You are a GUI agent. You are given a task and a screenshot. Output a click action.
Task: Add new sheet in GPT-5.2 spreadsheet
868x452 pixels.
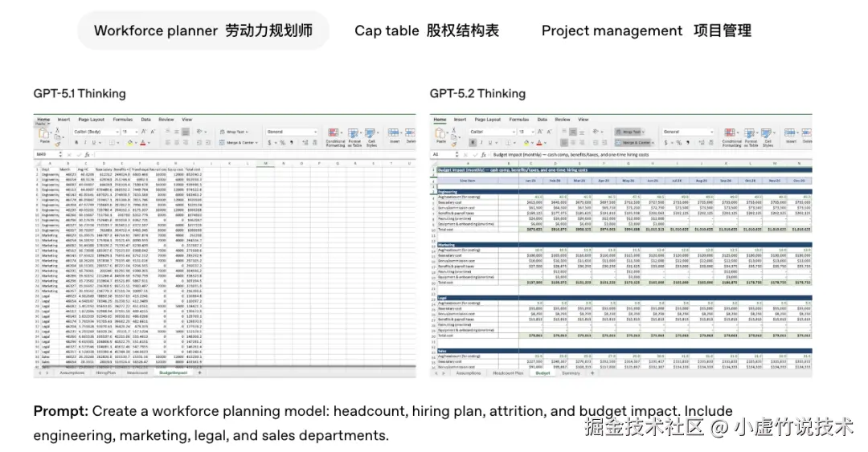592,373
